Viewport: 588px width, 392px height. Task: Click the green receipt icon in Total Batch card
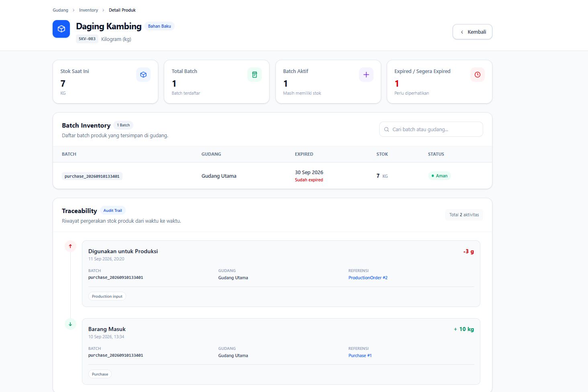point(255,75)
